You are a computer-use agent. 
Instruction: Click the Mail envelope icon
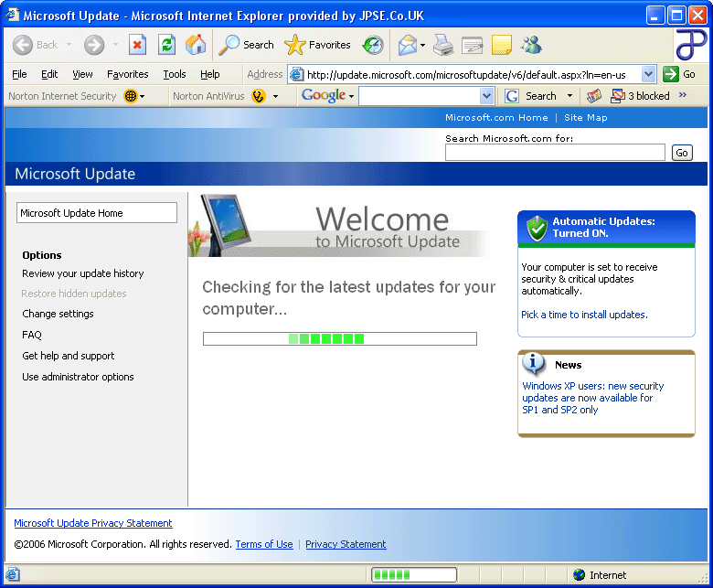point(408,45)
